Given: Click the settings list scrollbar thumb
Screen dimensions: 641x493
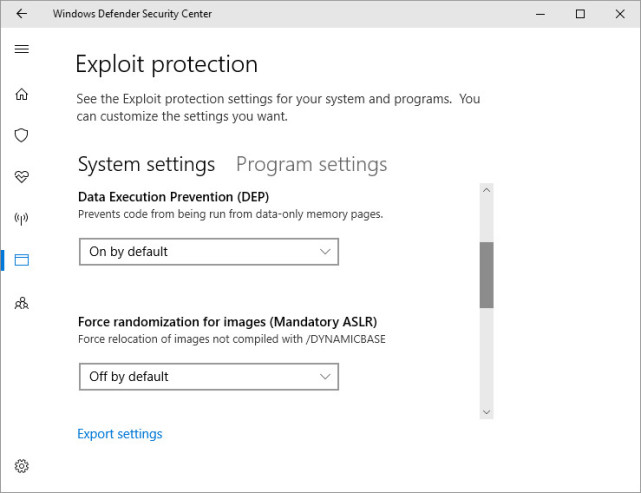Looking at the screenshot, I should (486, 275).
